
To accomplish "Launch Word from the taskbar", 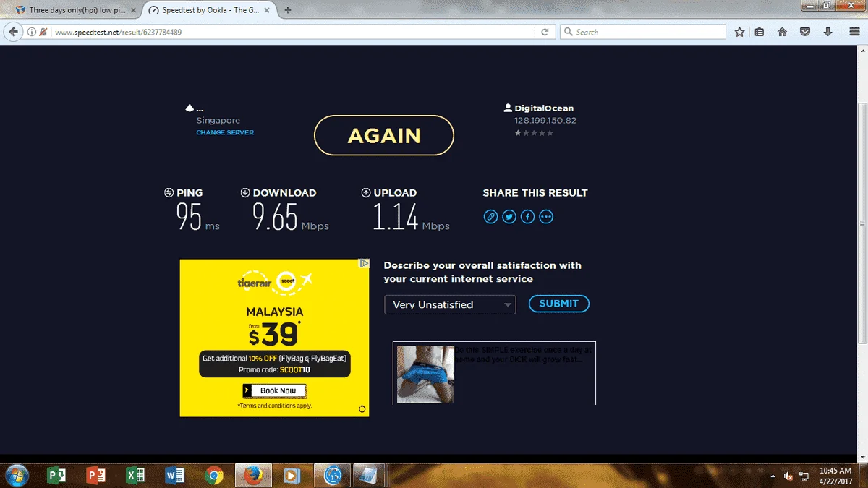I will (x=174, y=475).
